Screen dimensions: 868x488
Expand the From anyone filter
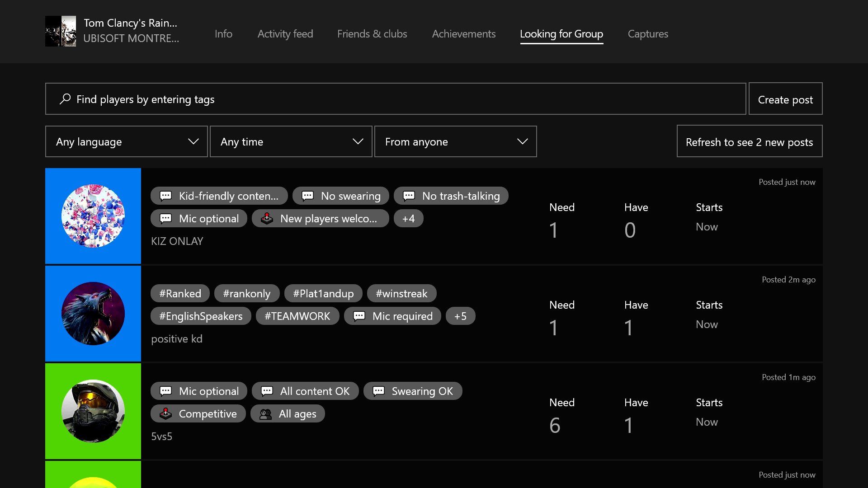pos(456,142)
